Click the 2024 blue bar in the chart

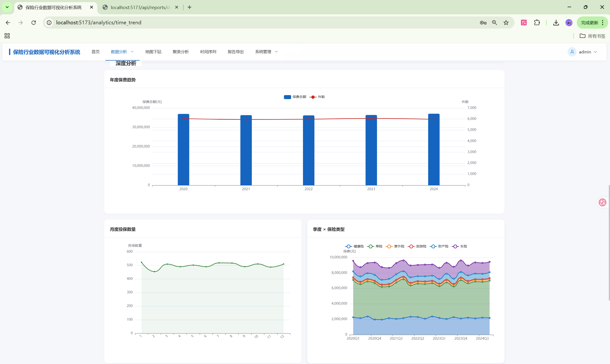pos(434,152)
